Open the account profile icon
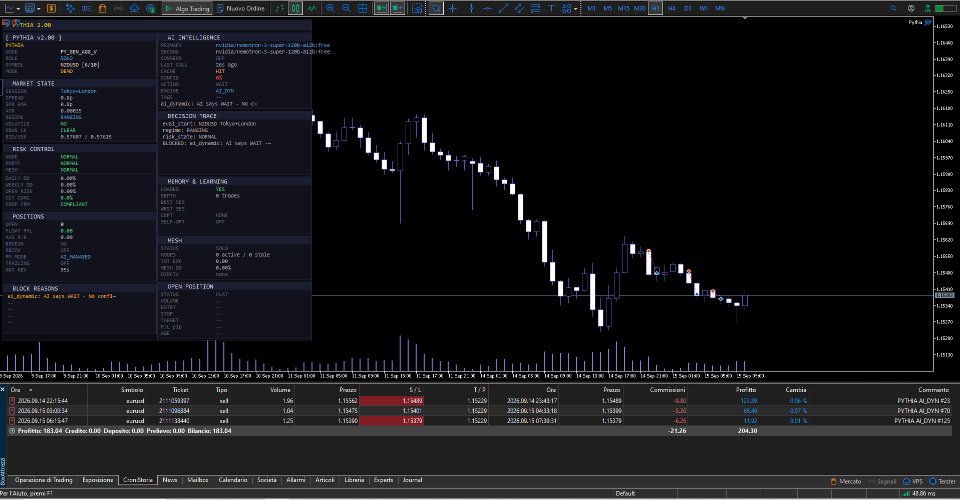The image size is (960, 500). [x=911, y=9]
